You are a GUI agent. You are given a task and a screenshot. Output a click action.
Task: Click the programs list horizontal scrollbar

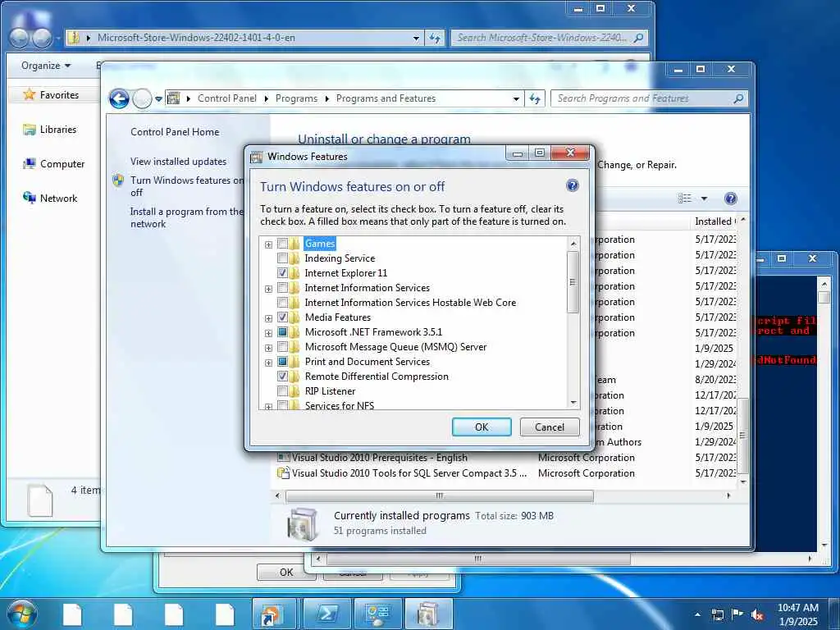[x=440, y=496]
